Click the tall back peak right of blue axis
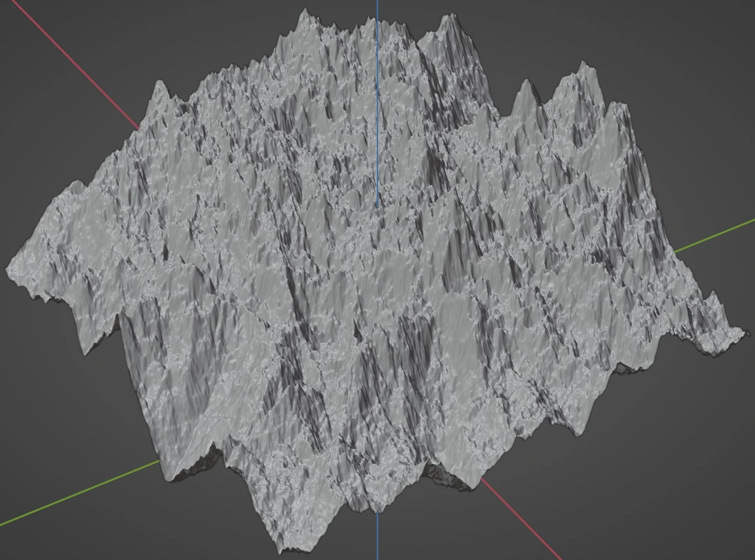Viewport: 755px width, 560px height. pos(448,17)
